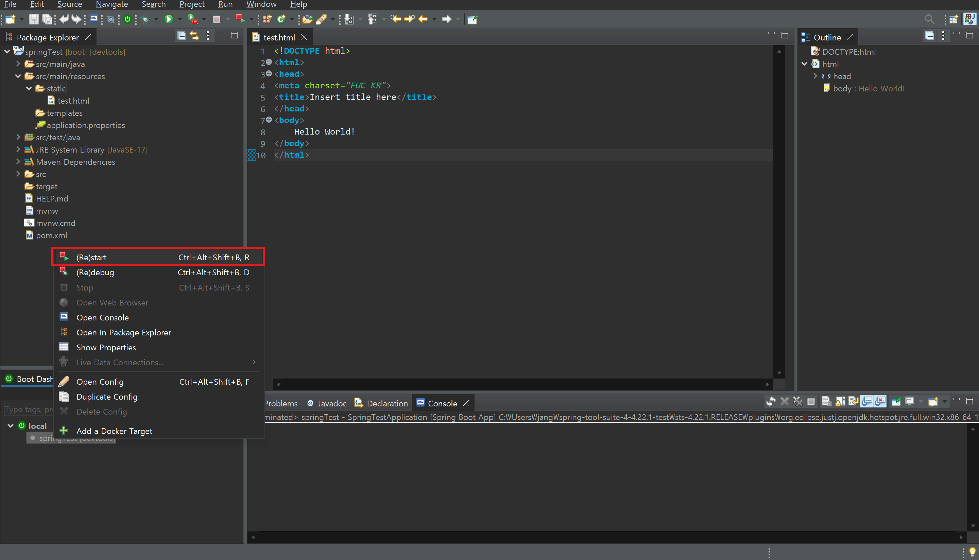Toggle Scroll Lock in Console toolbar

point(840,402)
